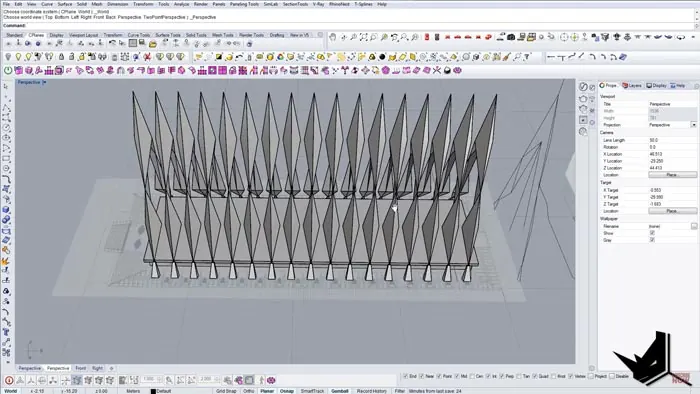The image size is (700, 394).
Task: Switch to the Front viewport tab
Action: [80, 368]
